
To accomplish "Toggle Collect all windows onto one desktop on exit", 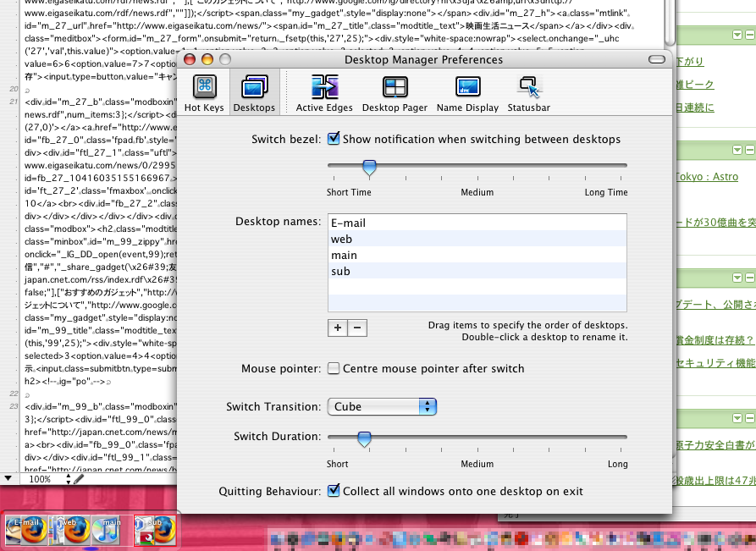I will click(334, 491).
